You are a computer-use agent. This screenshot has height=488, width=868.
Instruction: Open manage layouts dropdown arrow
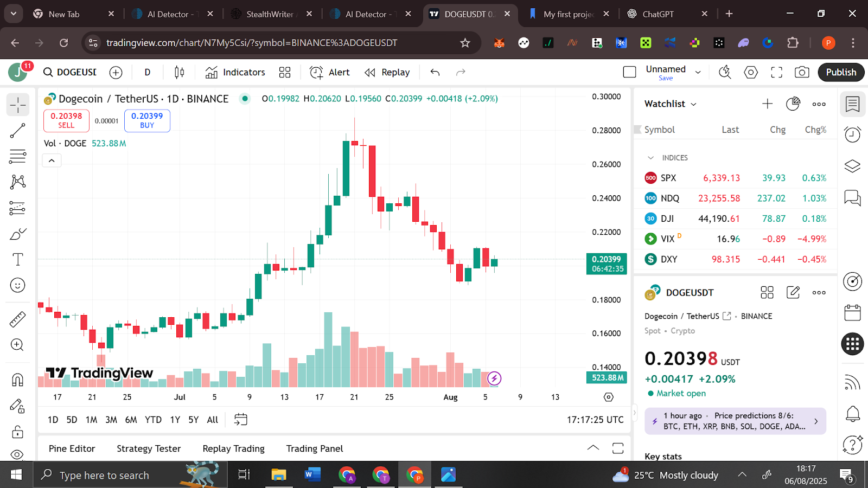(698, 72)
